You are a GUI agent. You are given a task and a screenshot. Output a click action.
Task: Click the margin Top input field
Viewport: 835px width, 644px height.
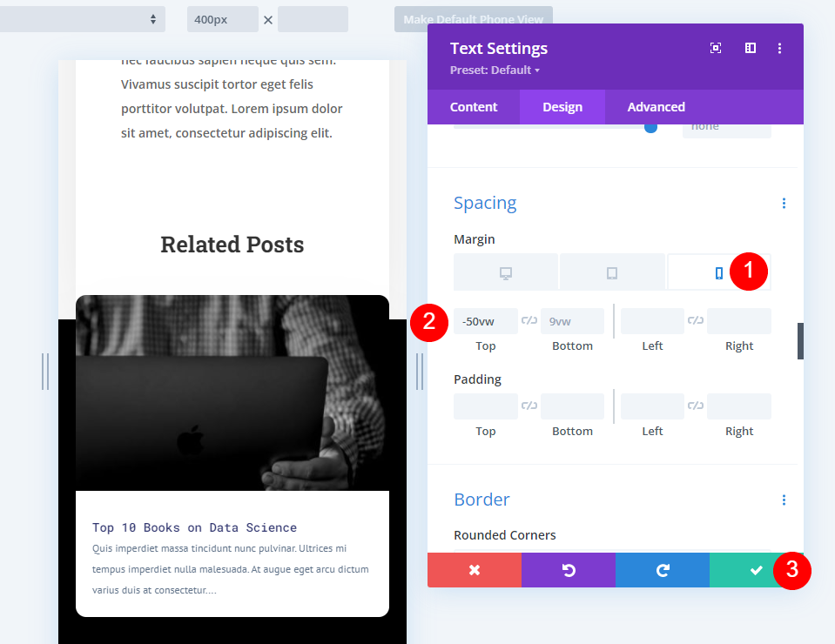click(486, 321)
